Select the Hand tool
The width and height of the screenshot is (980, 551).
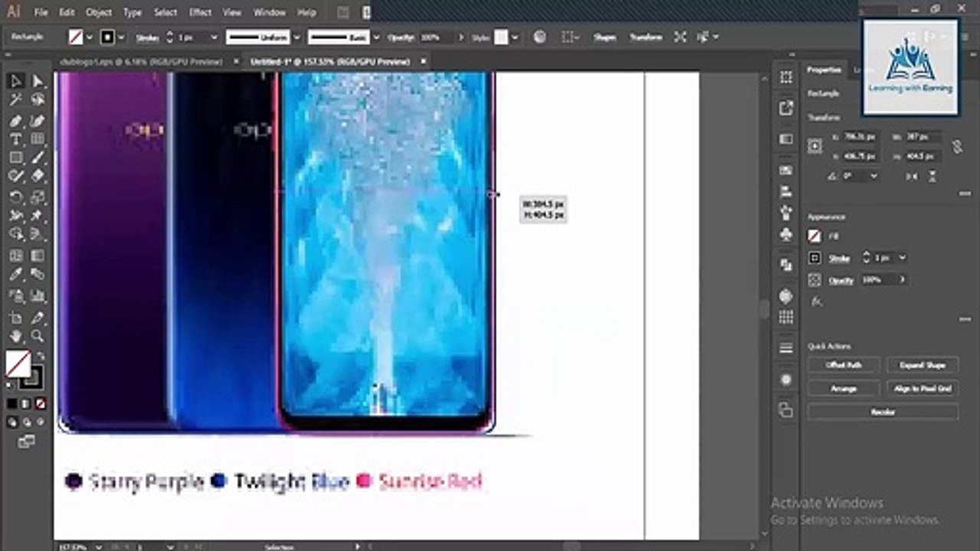pos(16,336)
